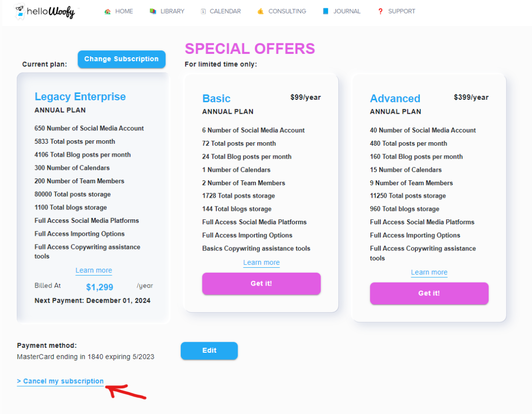The image size is (532, 414).
Task: Get the Advanced annual plan
Action: (x=429, y=293)
